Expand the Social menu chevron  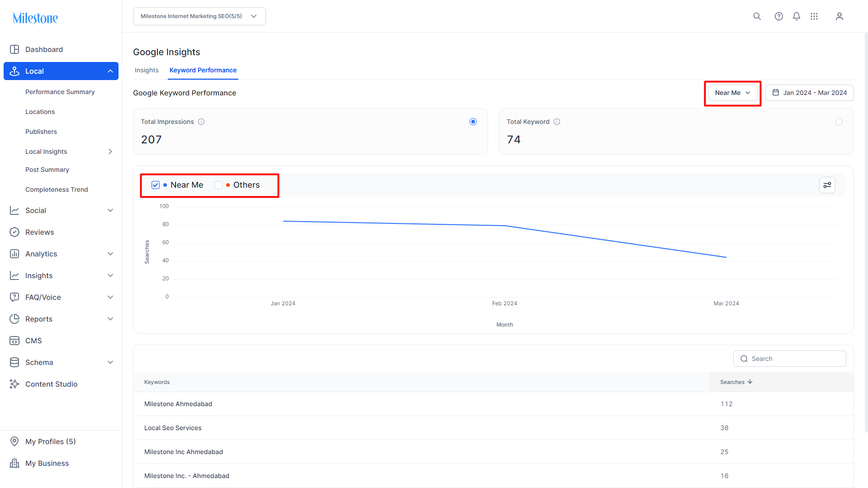110,210
